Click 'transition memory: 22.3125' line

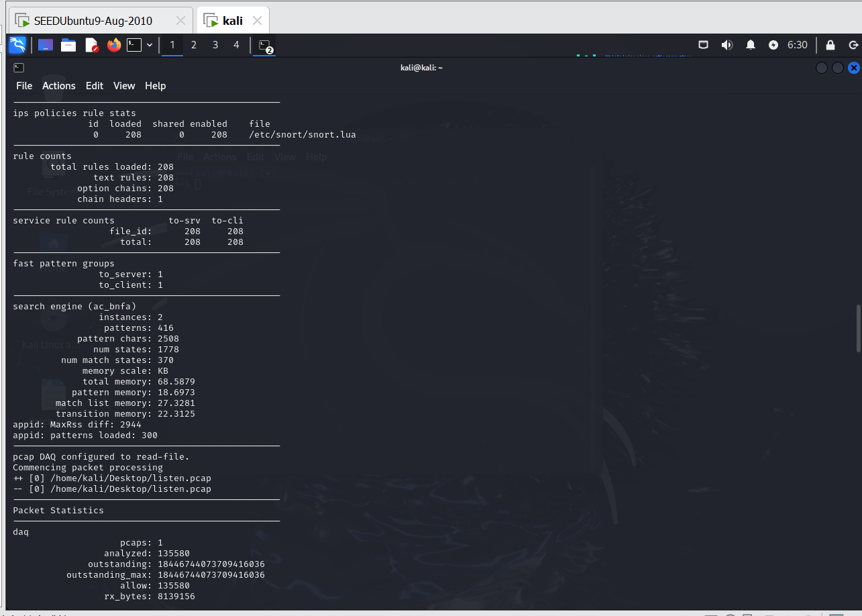(x=125, y=414)
